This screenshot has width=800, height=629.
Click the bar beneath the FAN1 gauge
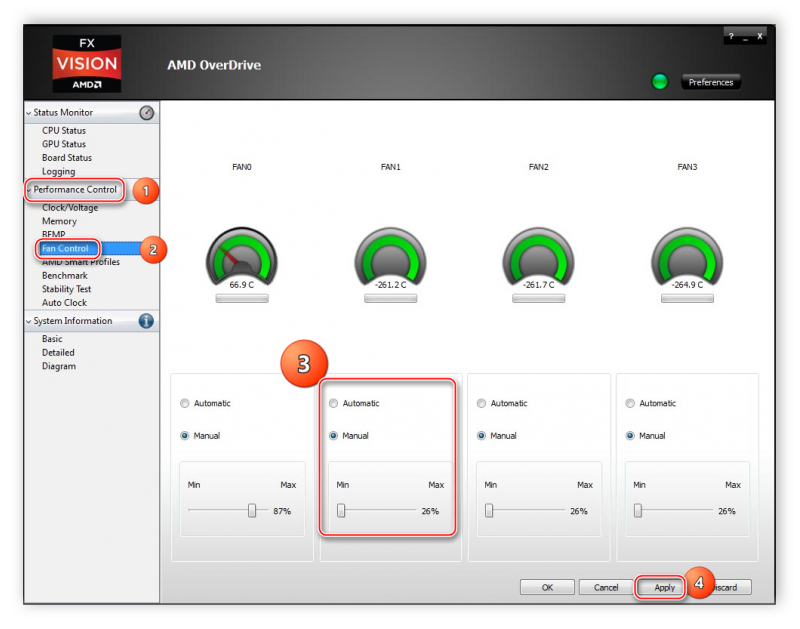pos(390,298)
